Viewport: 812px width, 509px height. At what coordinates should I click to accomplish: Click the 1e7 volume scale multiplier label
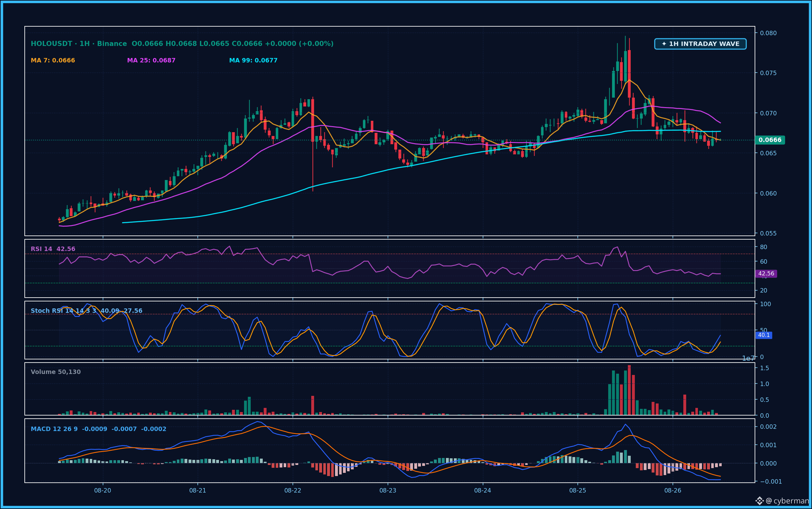[x=748, y=358]
